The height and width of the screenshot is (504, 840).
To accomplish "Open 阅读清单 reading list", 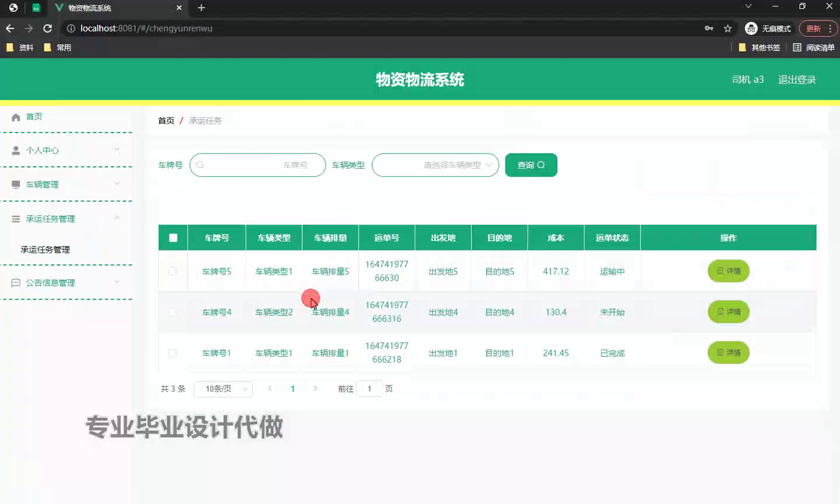I will pyautogui.click(x=814, y=47).
